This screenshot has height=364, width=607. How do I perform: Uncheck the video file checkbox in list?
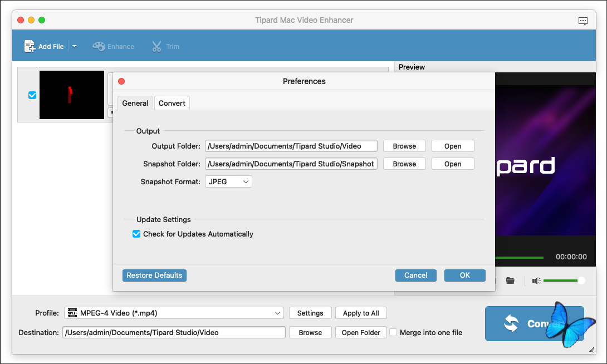32,95
